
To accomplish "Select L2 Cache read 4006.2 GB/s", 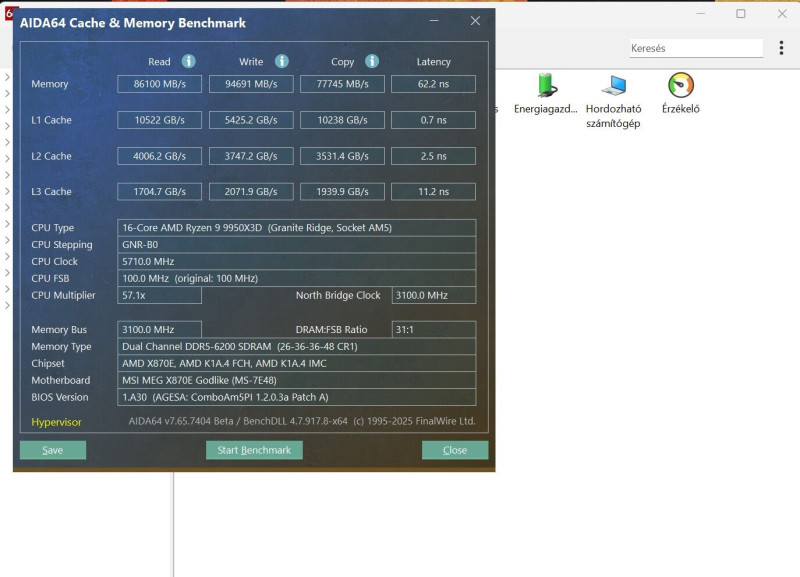I will coord(160,156).
